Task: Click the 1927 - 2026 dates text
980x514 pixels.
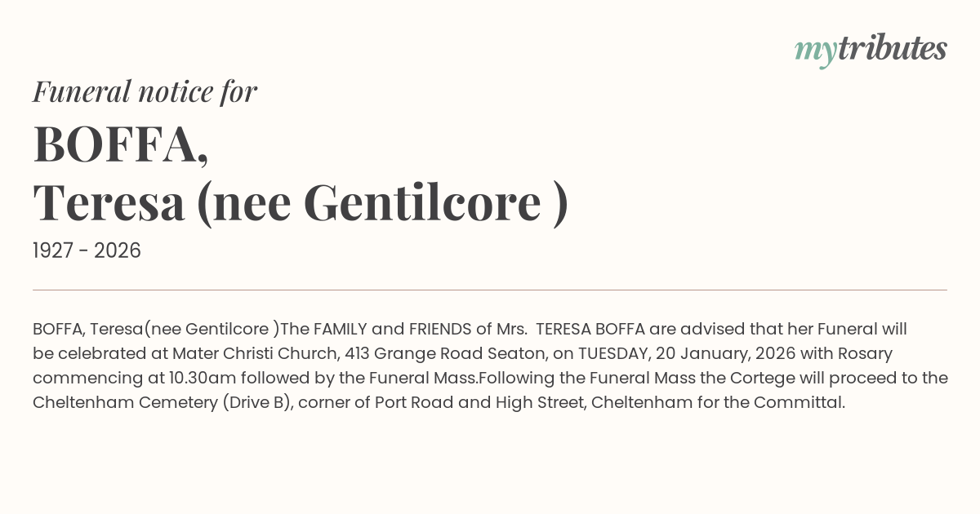Action: click(x=87, y=250)
